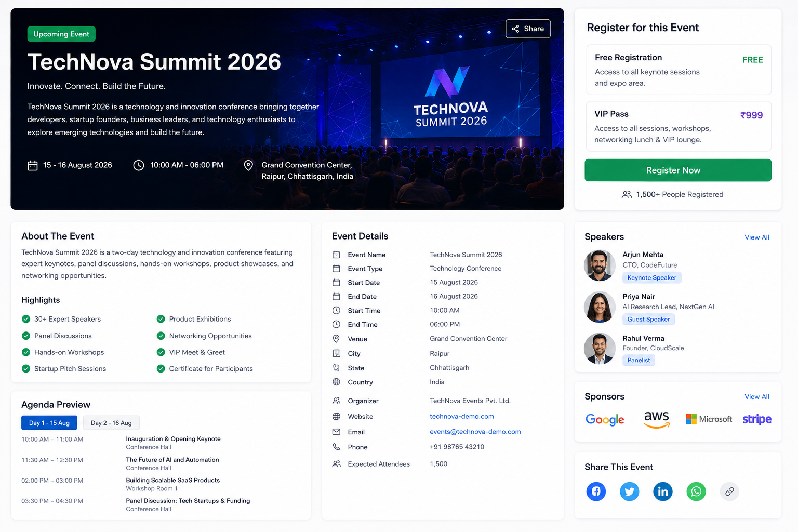This screenshot has width=798, height=532.
Task: Click the phone icon next to Phone
Action: tap(337, 447)
